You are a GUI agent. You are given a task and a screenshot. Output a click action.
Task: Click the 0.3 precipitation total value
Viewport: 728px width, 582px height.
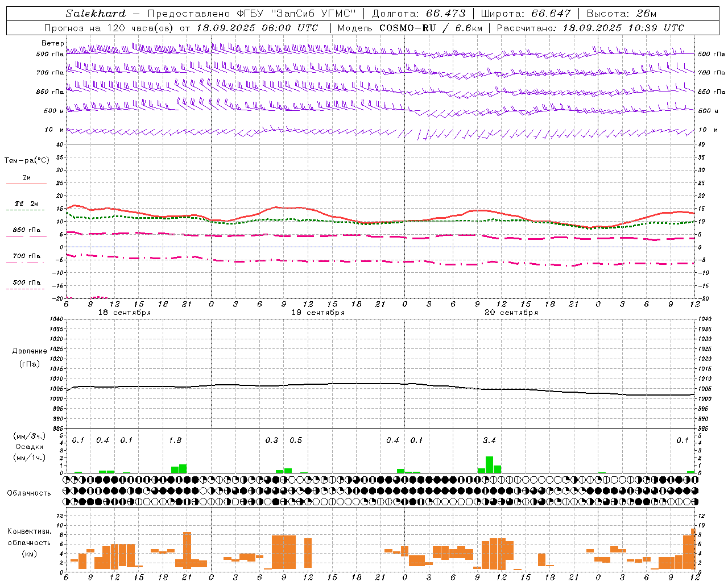point(272,440)
